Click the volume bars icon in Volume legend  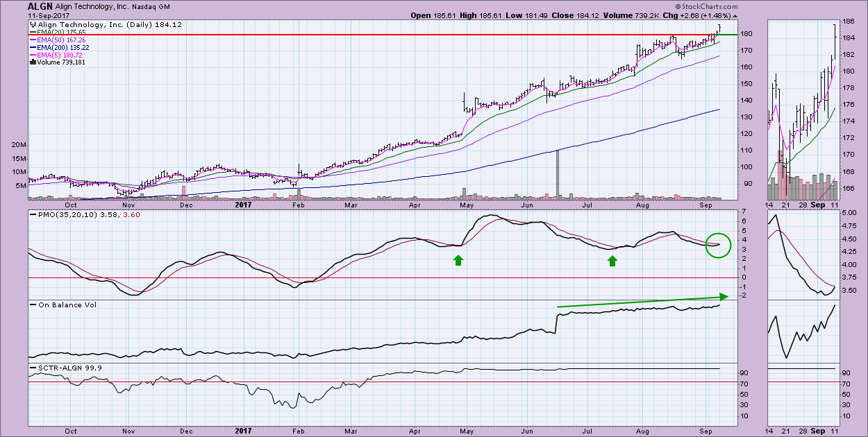coord(33,62)
